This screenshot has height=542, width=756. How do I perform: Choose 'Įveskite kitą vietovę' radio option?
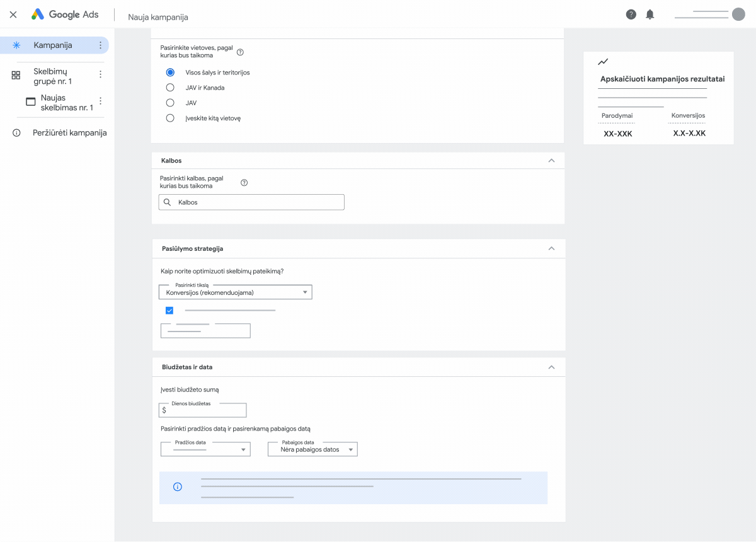point(170,118)
